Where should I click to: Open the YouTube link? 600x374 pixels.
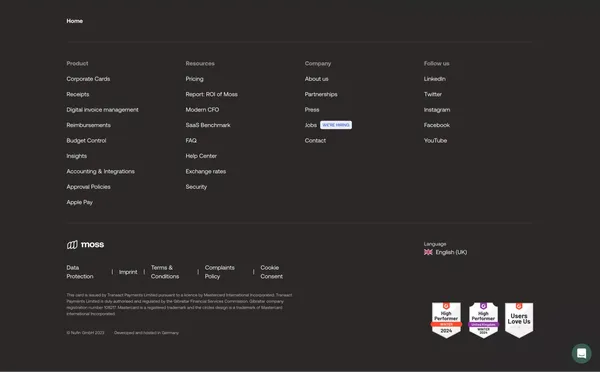(435, 140)
